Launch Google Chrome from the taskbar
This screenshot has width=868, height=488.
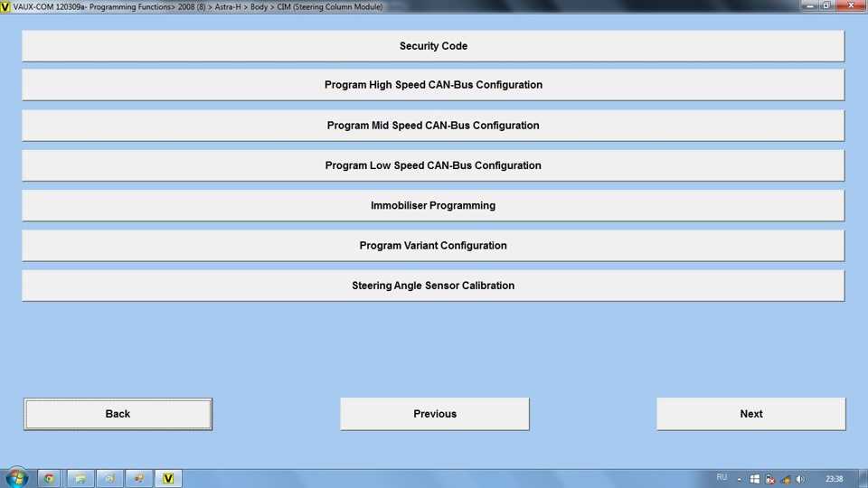[x=50, y=478]
